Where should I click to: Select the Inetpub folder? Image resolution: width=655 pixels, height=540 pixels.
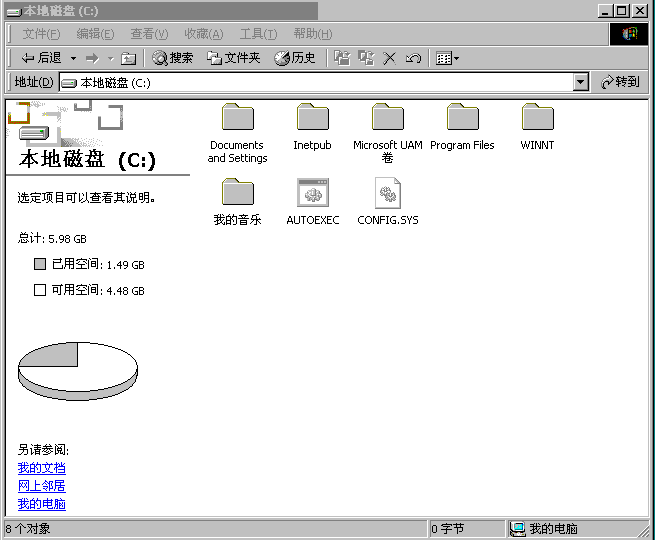(x=312, y=127)
